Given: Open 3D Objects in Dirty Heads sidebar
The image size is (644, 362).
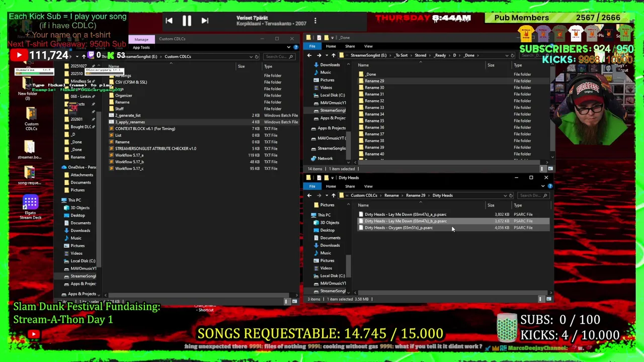Looking at the screenshot, I should 330,223.
